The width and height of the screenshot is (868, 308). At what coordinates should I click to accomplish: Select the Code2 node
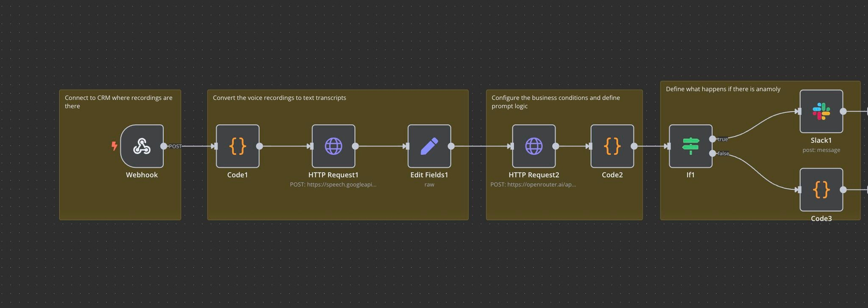click(612, 146)
